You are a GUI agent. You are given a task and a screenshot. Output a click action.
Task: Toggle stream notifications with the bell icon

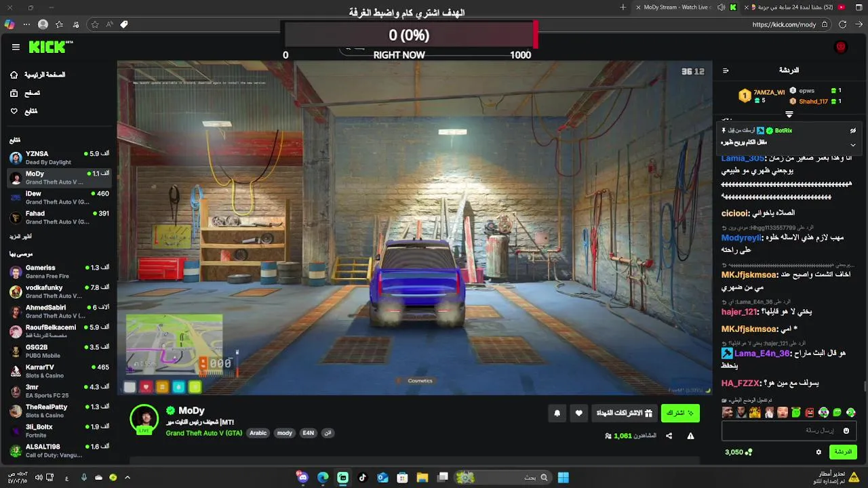point(557,413)
